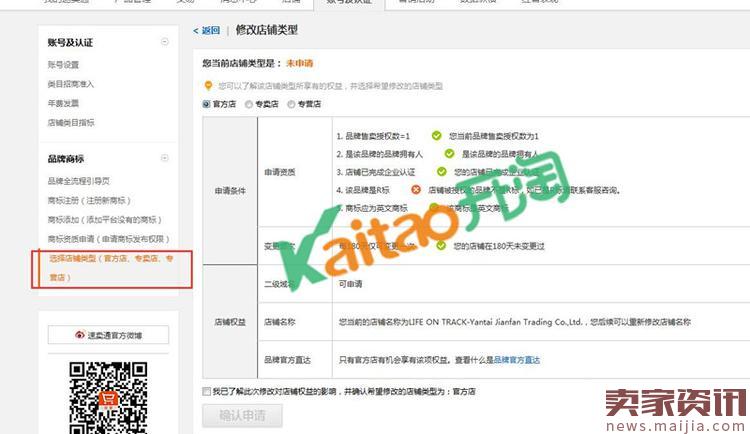Click green check beside 品牌售卖授权数=1
Image resolution: width=750 pixels, height=434 pixels.
(436, 136)
